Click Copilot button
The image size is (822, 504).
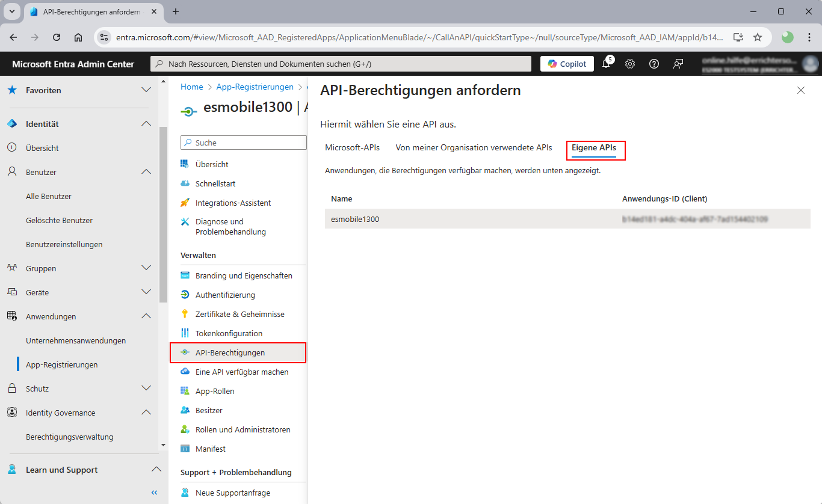point(567,64)
